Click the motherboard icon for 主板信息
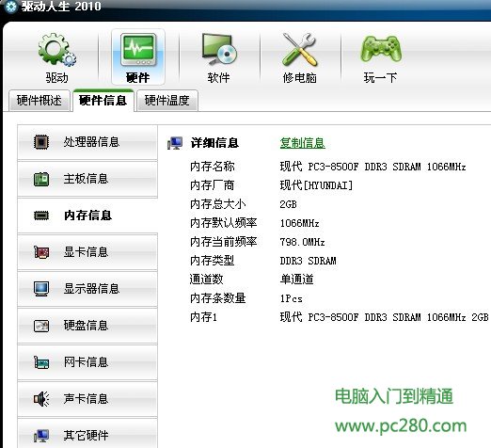The width and height of the screenshot is (491, 448). click(x=41, y=179)
